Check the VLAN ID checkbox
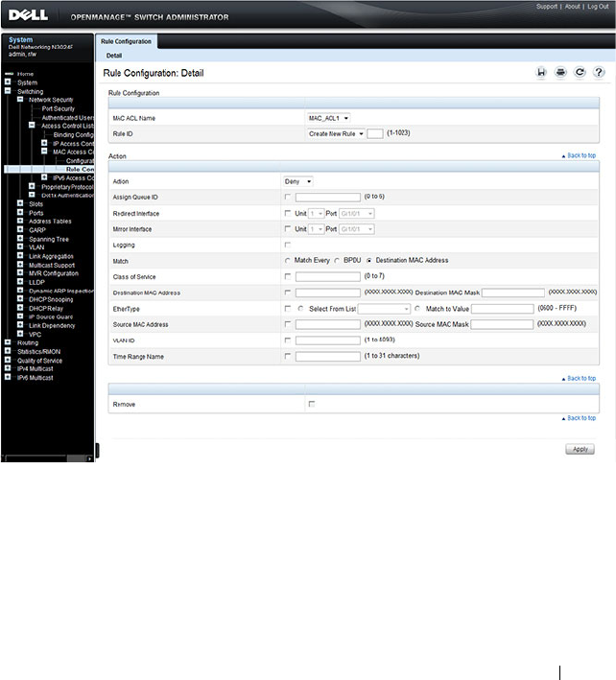The height and width of the screenshot is (680, 616). (x=287, y=340)
